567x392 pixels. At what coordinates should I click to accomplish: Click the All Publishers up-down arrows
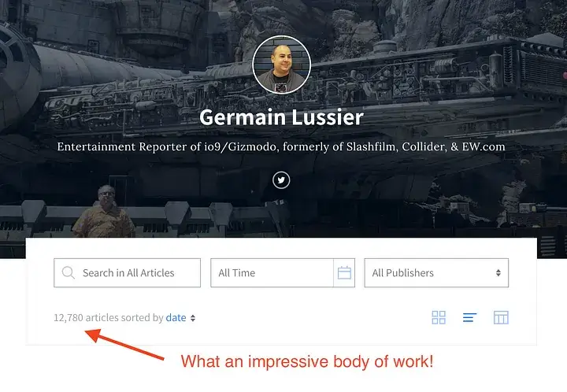pyautogui.click(x=498, y=273)
